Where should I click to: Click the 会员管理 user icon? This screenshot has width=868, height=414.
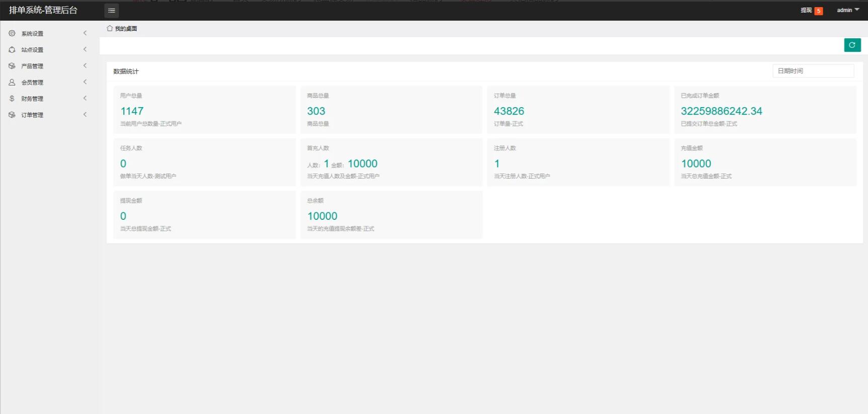pos(12,82)
